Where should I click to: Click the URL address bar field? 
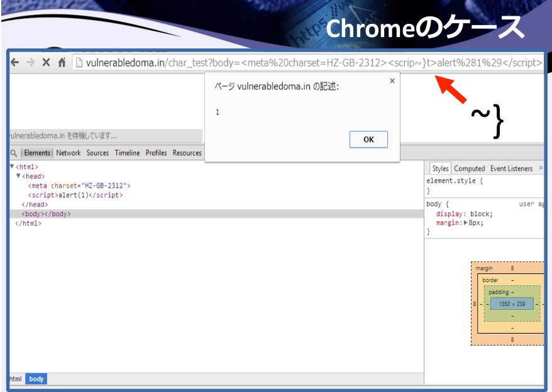(x=308, y=63)
